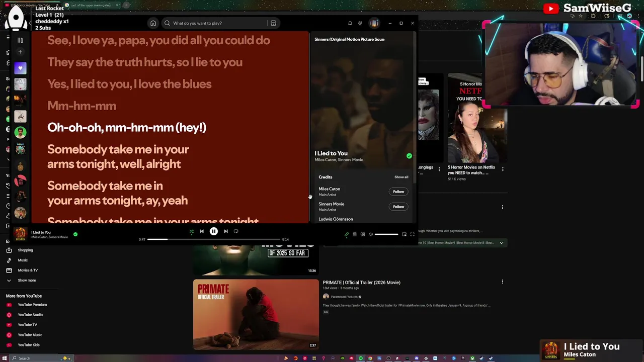
Task: Click Show all credits link
Action: click(x=401, y=177)
